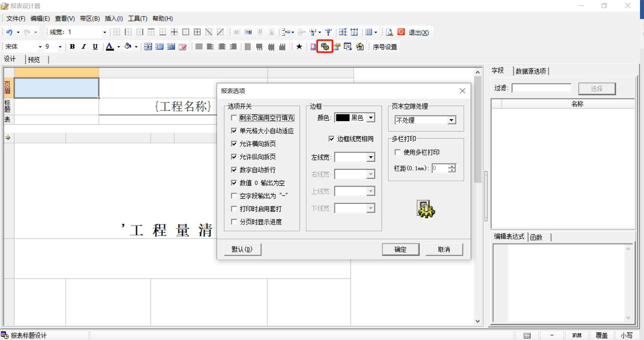Image resolution: width=644 pixels, height=340 pixels.
Task: Apply Italic formatting to selected text
Action: pos(84,46)
